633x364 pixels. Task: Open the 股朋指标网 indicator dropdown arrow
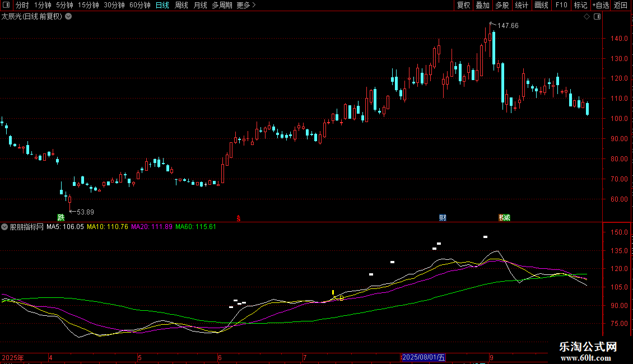coord(4,227)
